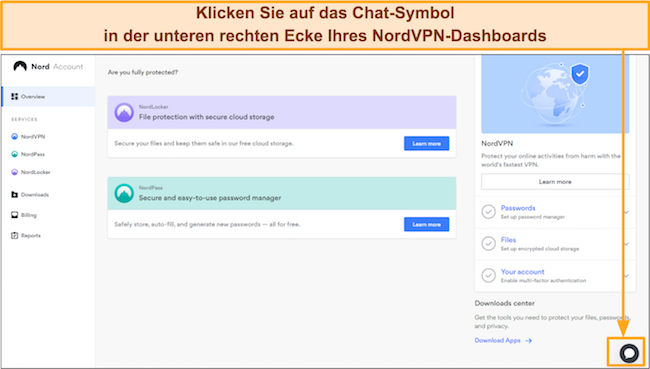This screenshot has height=369, width=650.
Task: Select Overview in the sidebar
Action: point(48,97)
